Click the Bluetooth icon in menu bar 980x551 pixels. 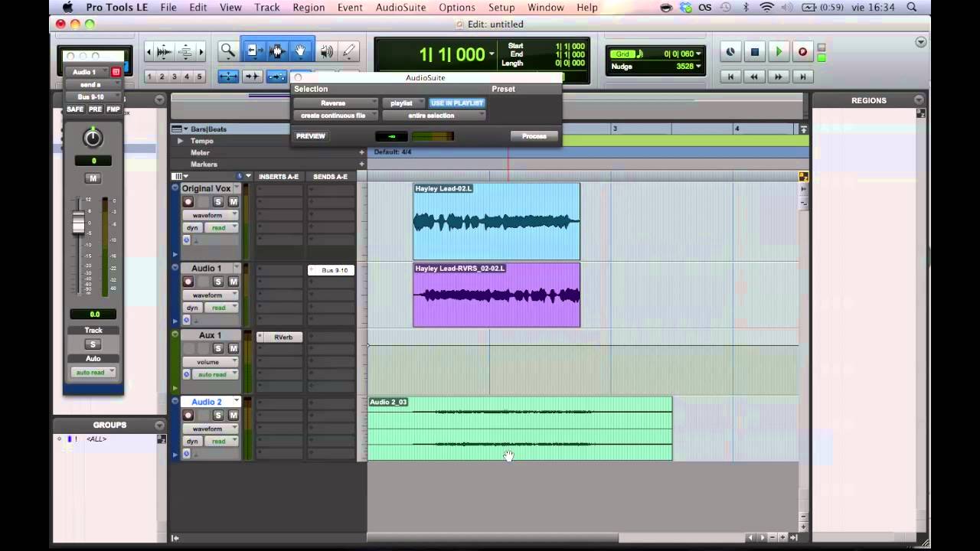click(x=746, y=8)
